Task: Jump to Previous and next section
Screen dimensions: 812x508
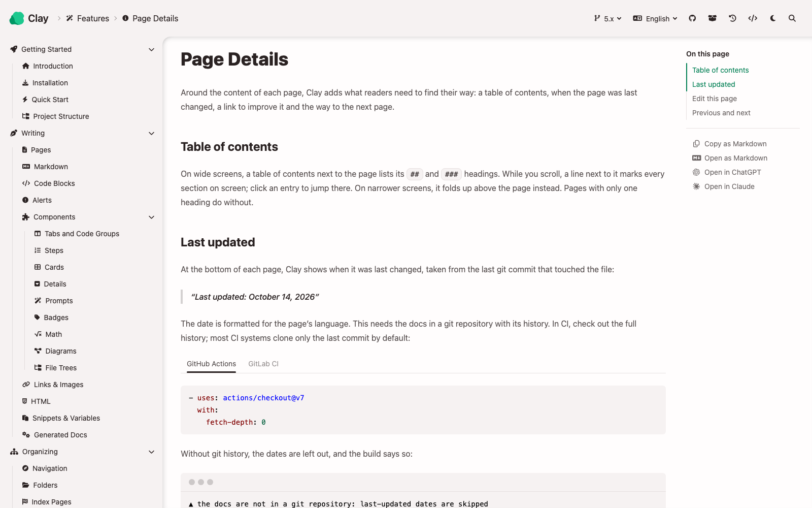Action: pos(721,113)
